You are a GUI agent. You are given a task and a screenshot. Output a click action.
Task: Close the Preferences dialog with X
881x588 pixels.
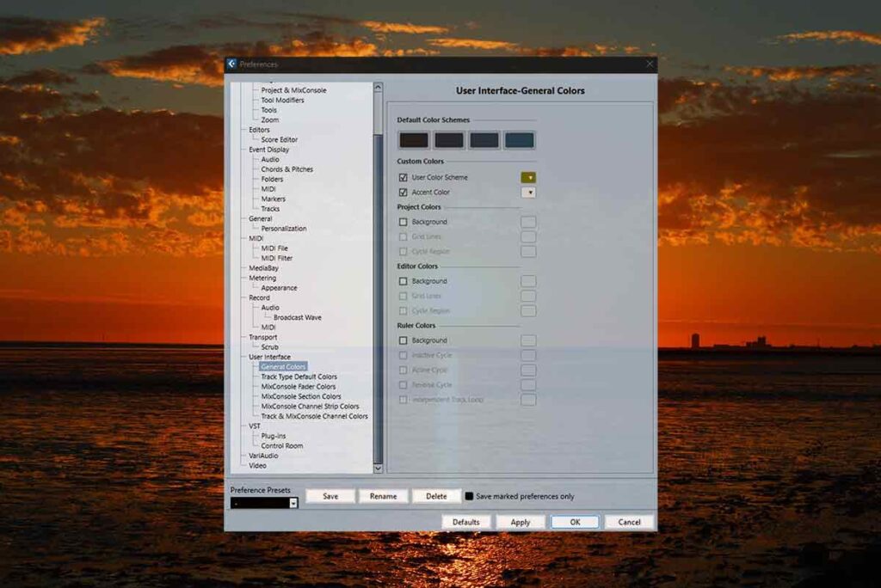coord(650,64)
